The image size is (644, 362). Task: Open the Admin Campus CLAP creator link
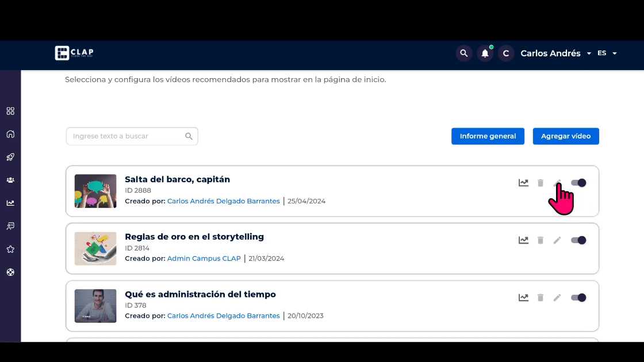click(204, 259)
